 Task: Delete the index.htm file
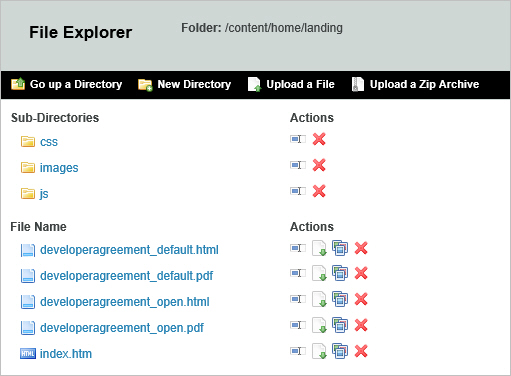click(361, 351)
